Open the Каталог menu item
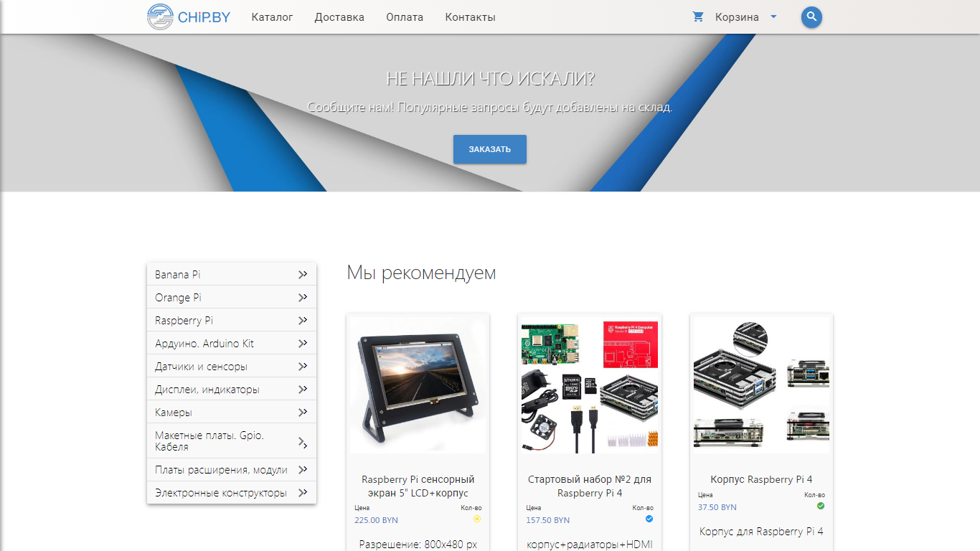 tap(272, 17)
